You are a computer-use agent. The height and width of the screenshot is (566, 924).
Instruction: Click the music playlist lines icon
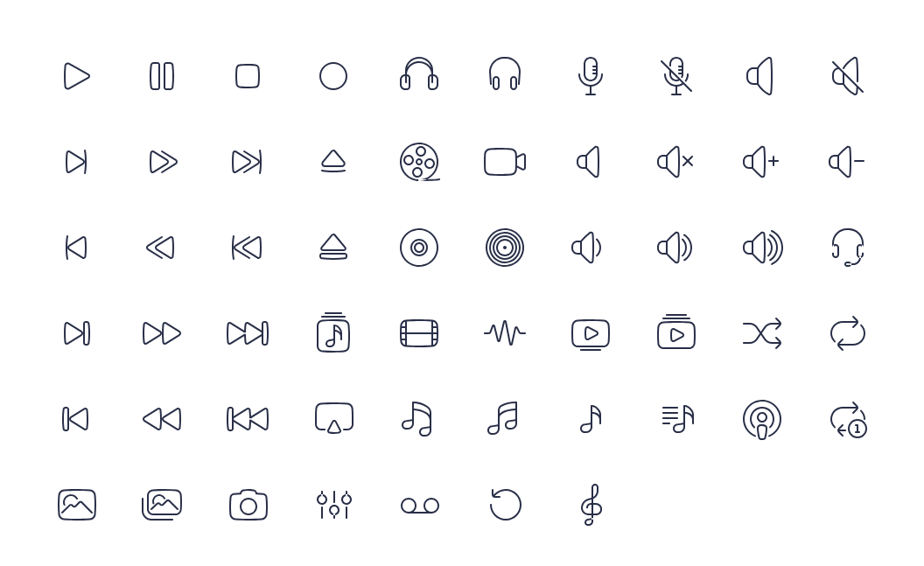click(x=677, y=419)
